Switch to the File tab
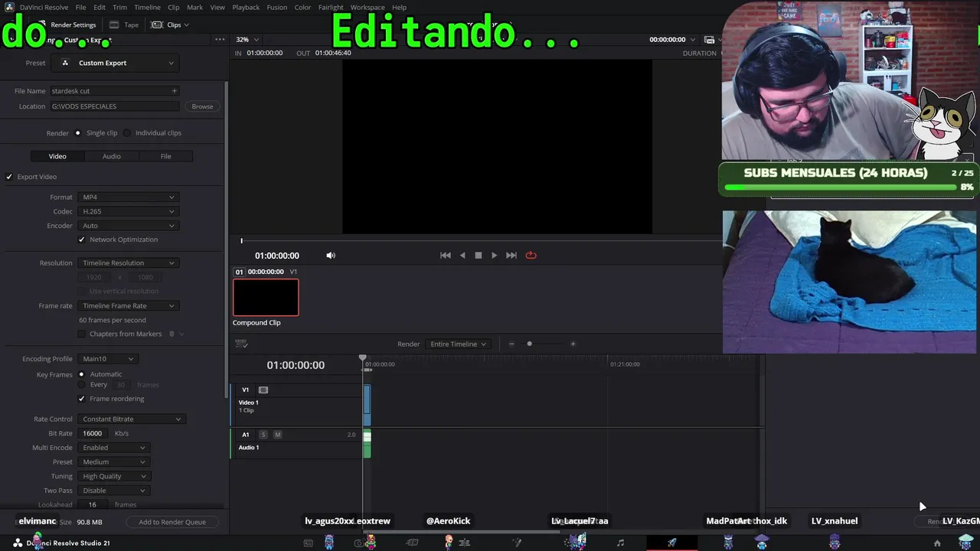 [165, 156]
